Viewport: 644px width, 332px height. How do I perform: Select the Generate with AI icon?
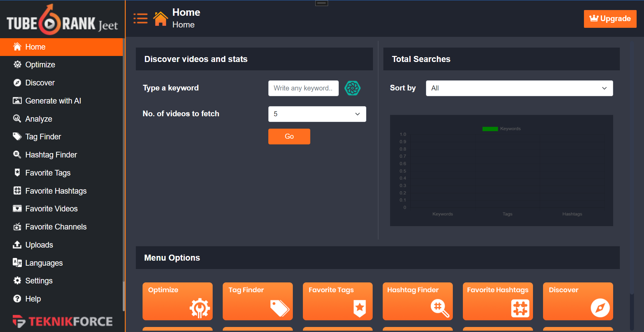coord(17,101)
